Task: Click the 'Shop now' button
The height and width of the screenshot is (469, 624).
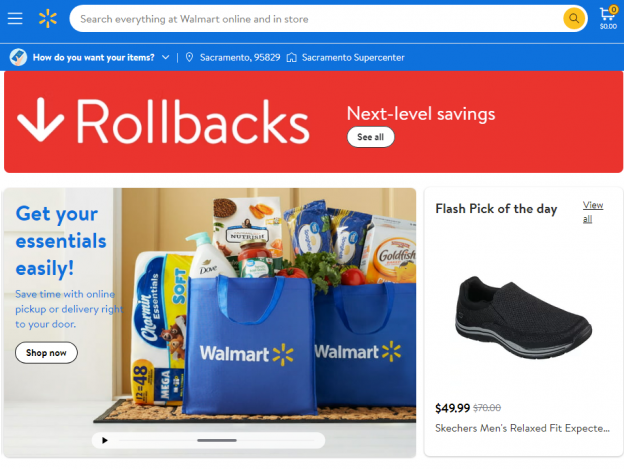Action: [x=46, y=353]
